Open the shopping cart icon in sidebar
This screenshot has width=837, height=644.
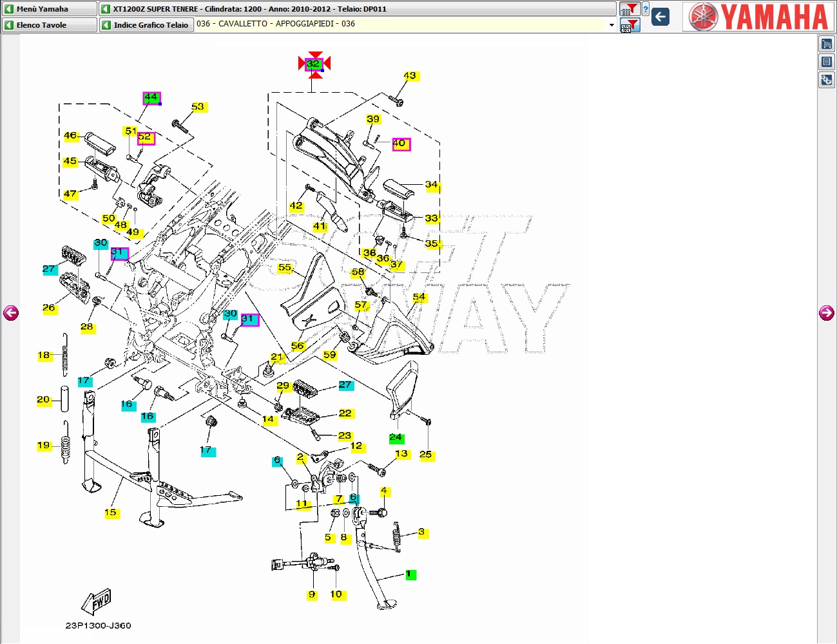(826, 44)
